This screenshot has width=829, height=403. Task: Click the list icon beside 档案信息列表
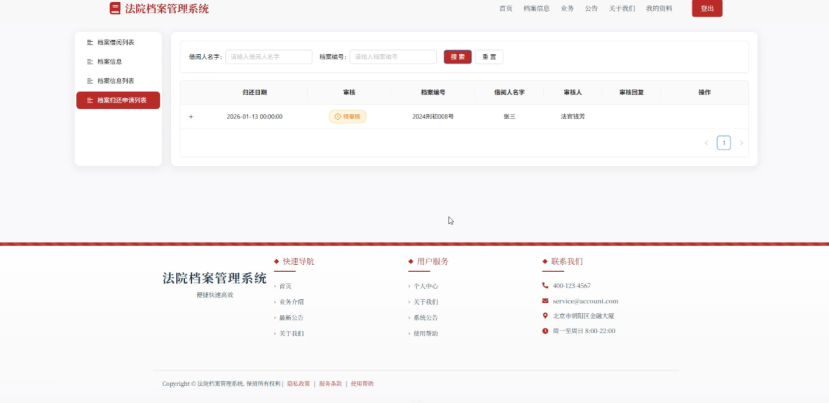(90, 81)
